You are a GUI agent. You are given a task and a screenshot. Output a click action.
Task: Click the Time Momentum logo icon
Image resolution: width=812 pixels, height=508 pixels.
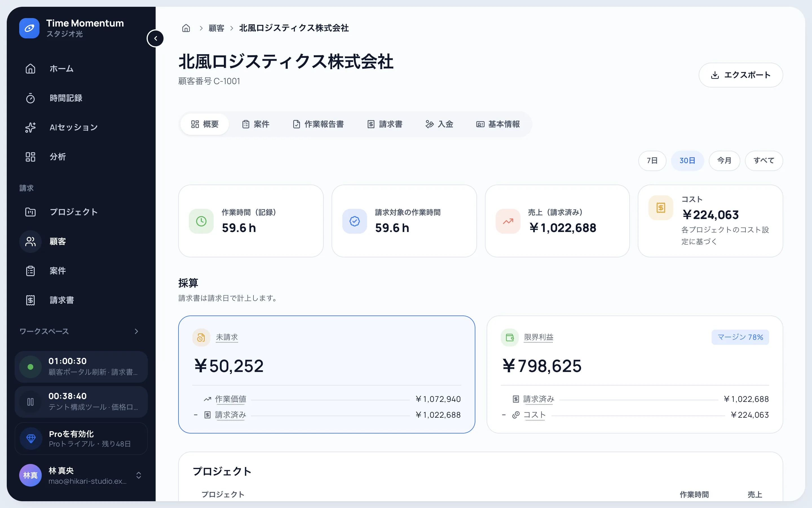click(x=29, y=28)
